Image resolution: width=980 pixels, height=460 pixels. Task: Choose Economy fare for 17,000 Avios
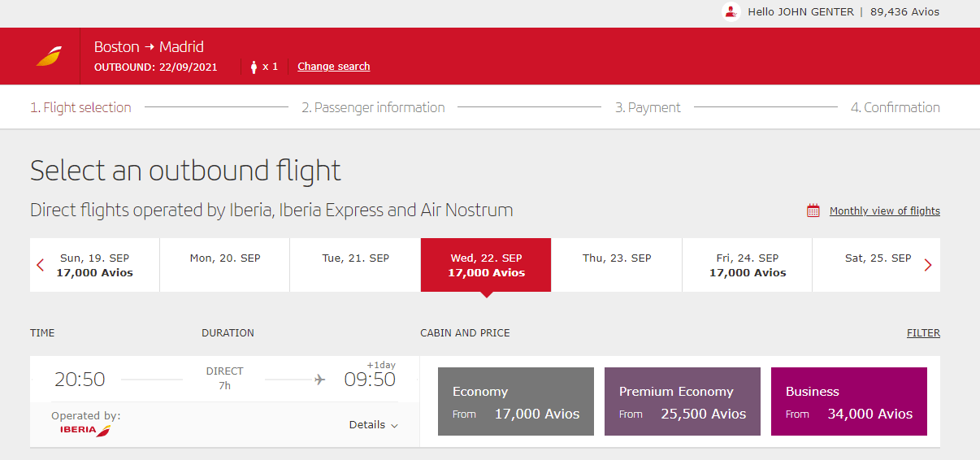point(516,401)
